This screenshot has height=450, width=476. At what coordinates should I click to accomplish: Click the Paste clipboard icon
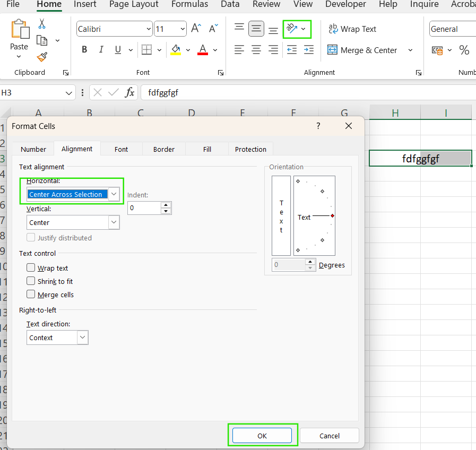point(20,29)
